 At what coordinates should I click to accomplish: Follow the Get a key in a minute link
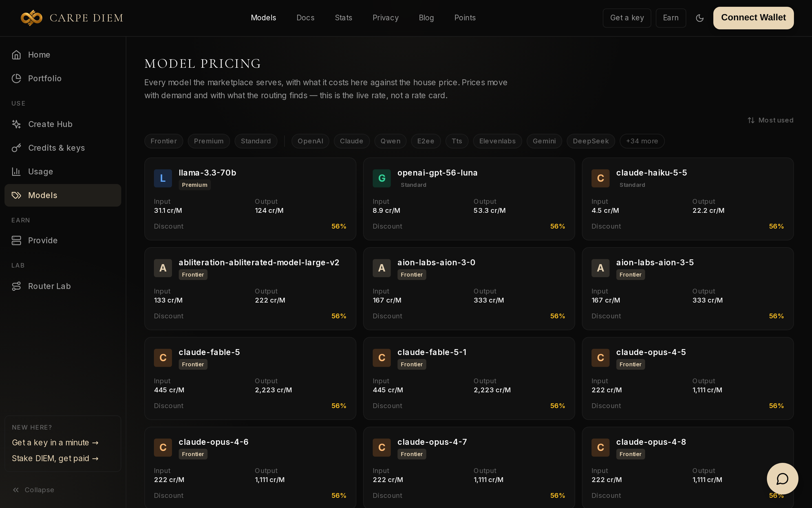point(55,443)
